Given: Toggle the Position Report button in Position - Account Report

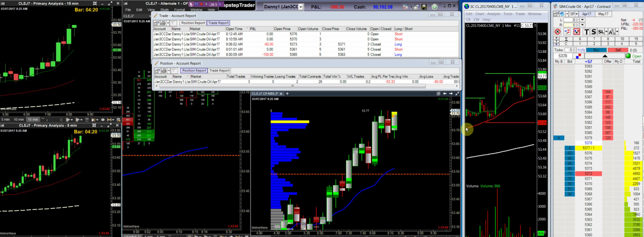Looking at the screenshot, I should coord(194,70).
